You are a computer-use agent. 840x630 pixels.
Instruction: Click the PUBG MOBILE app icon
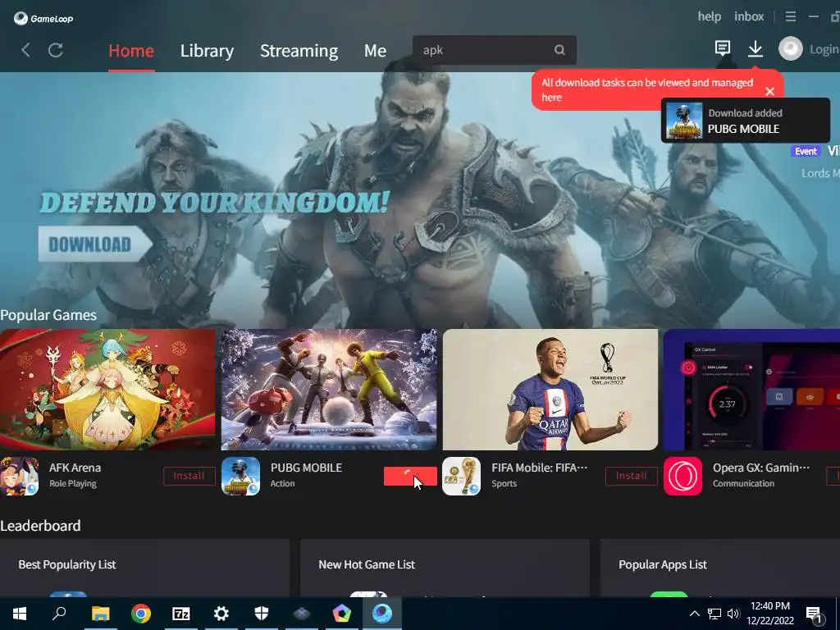point(240,476)
